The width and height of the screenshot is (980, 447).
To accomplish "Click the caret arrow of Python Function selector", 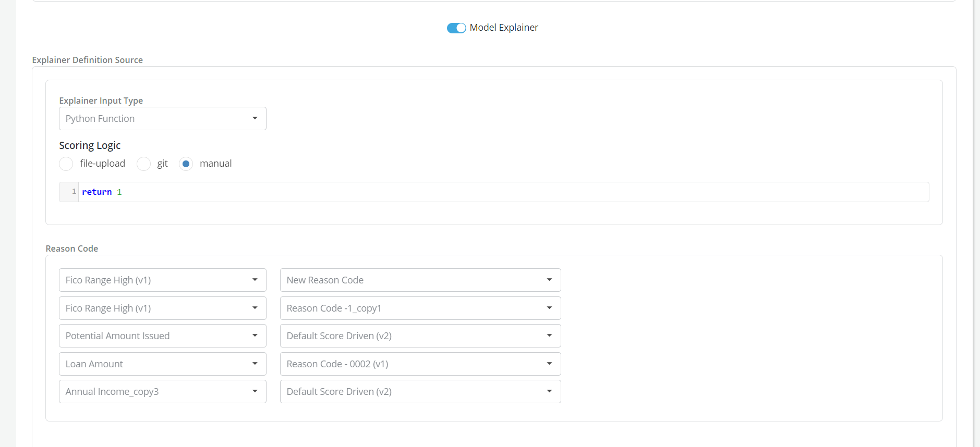I will (255, 119).
